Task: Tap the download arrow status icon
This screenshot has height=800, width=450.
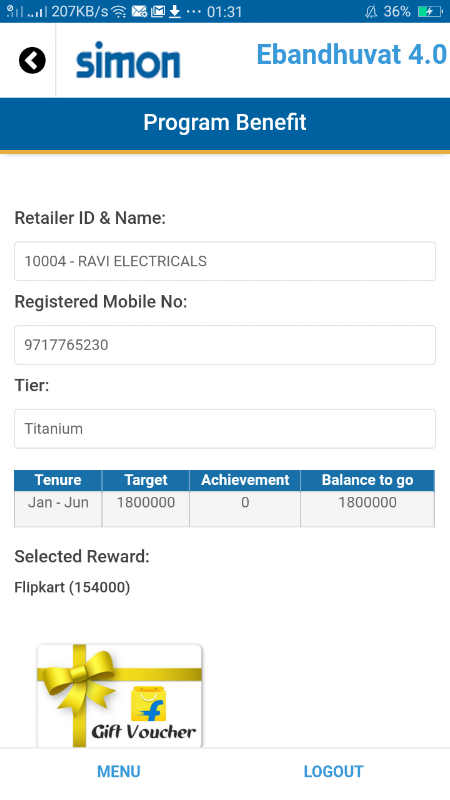Action: click(175, 11)
